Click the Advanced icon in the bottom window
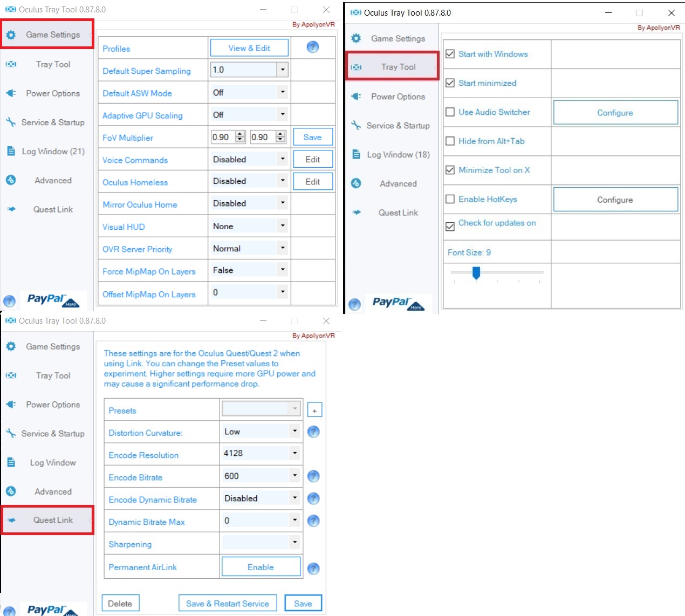685x616 pixels. pos(11,491)
